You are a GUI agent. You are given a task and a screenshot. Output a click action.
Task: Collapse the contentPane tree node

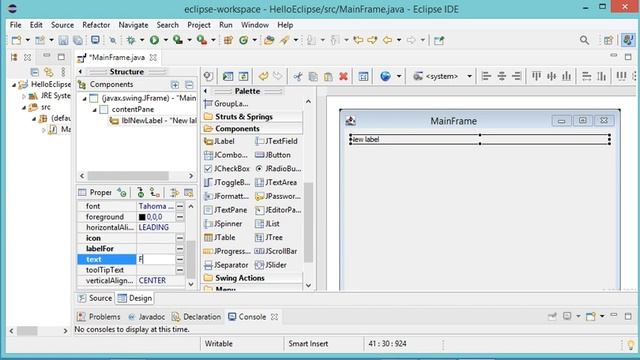coord(95,110)
